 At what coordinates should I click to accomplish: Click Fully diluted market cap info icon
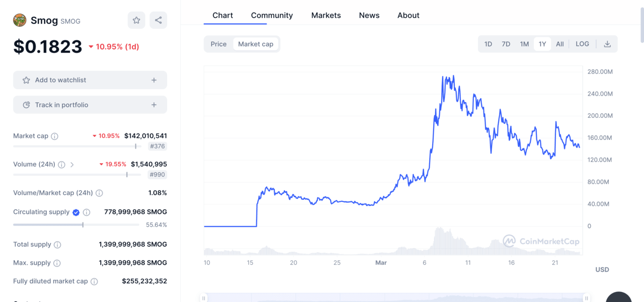pyautogui.click(x=94, y=281)
